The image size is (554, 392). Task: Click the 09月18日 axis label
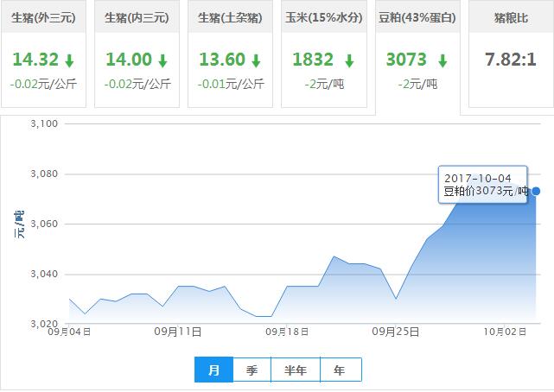tap(287, 332)
